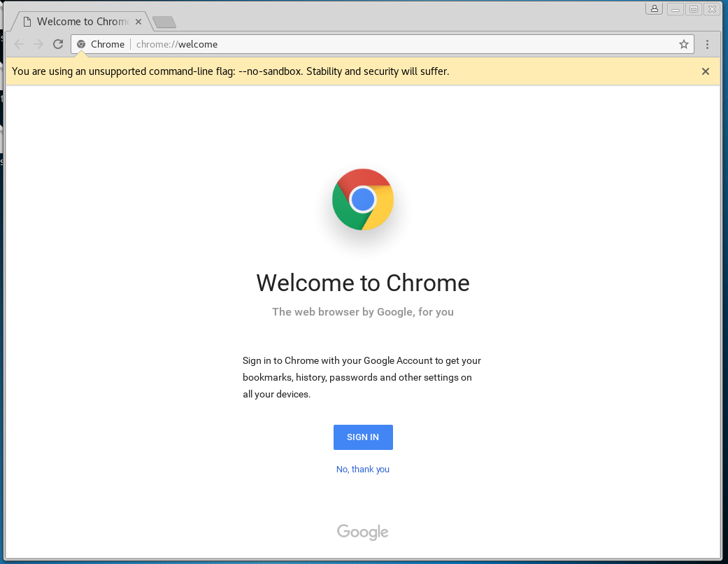Open the Chrome three-dot menu

pyautogui.click(x=707, y=44)
